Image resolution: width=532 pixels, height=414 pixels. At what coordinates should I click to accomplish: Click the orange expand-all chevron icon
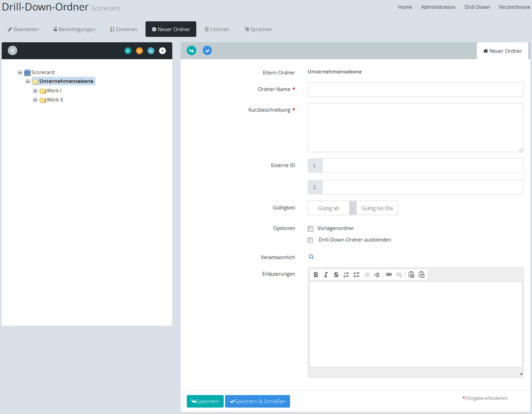(139, 51)
